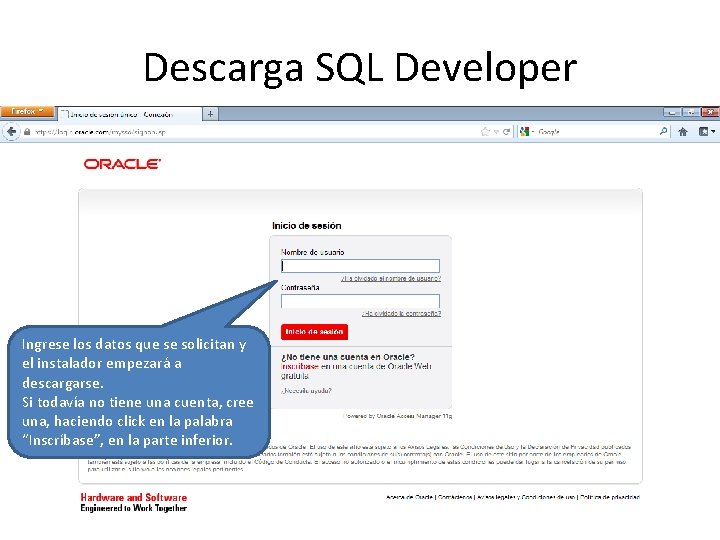
Task: Click the 'Contraseña' password field
Action: click(x=360, y=301)
